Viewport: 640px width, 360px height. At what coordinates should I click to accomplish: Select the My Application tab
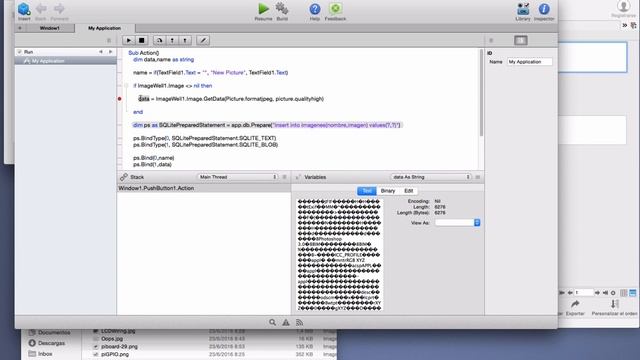[x=104, y=28]
